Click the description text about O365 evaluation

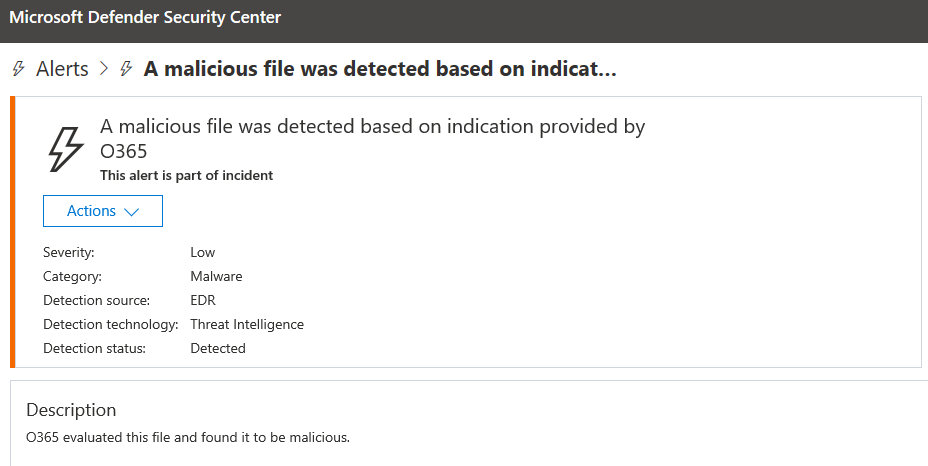[188, 437]
